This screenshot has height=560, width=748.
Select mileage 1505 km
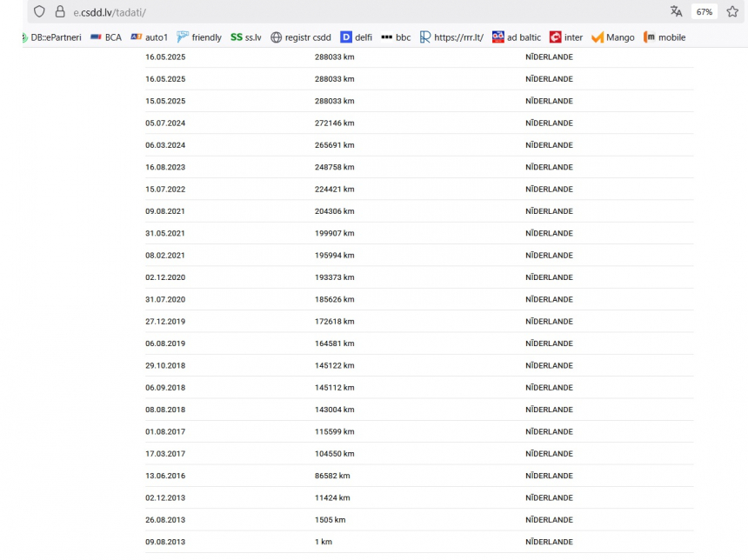pos(331,520)
